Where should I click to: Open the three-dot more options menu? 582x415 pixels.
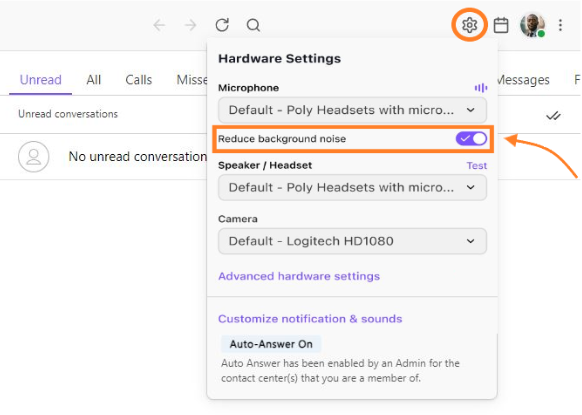pos(560,25)
